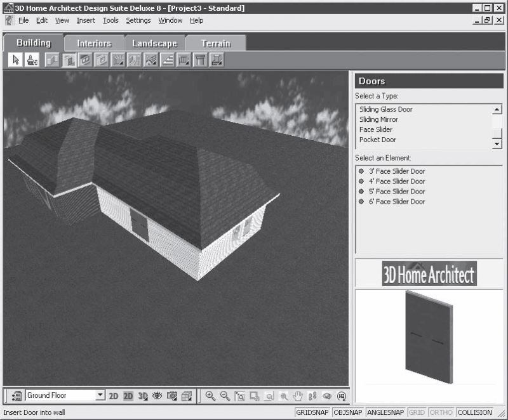Image resolution: width=508 pixels, height=420 pixels.
Task: Select the door insertion tool
Action: click(x=69, y=60)
